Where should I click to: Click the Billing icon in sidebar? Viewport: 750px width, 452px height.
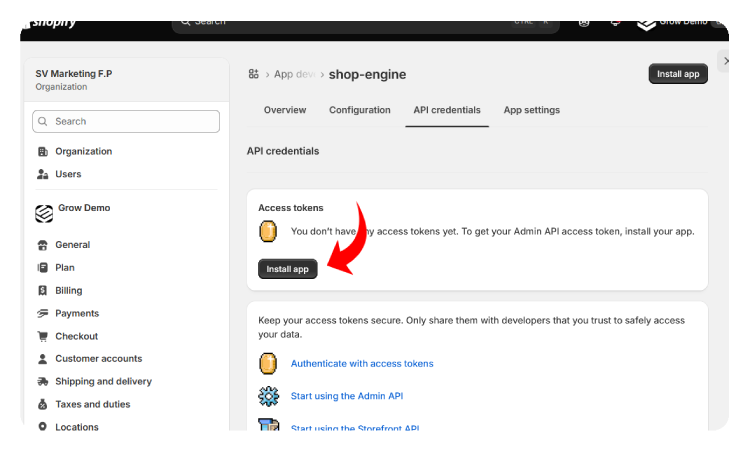pos(43,290)
